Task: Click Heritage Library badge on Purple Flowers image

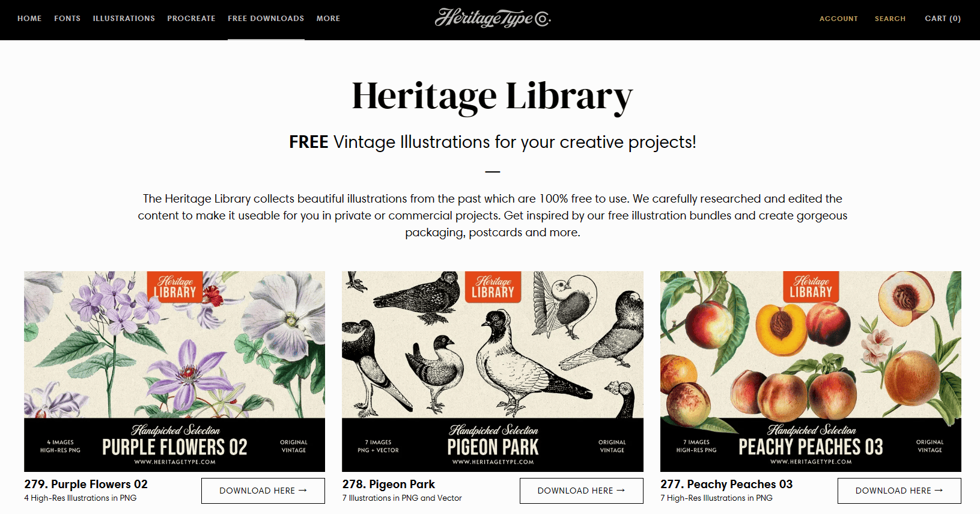Action: coord(175,287)
